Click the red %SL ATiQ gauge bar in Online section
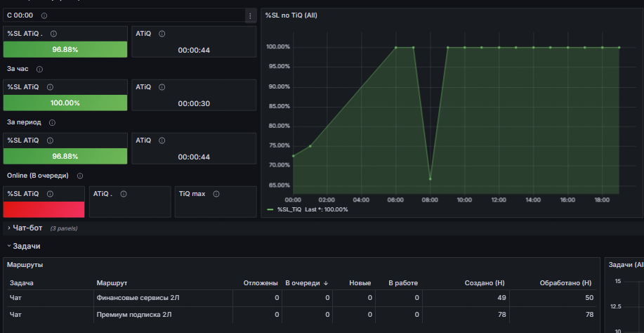 [44, 209]
